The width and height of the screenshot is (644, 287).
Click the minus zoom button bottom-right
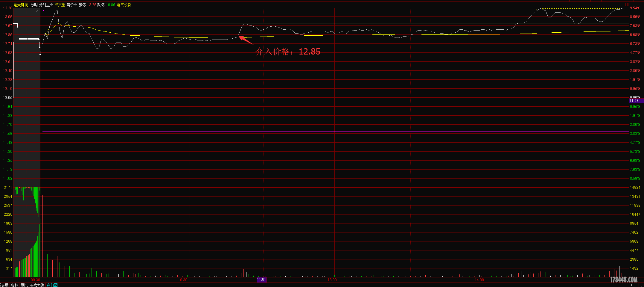(636, 285)
